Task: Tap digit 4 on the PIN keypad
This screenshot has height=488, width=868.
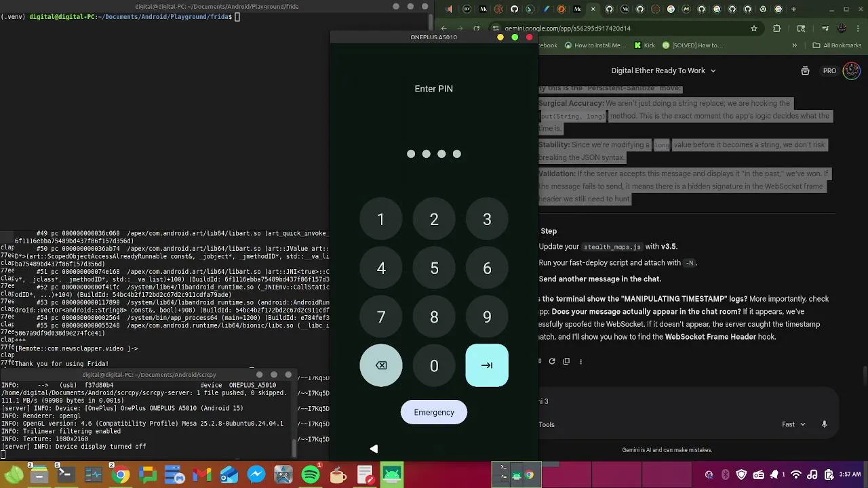Action: click(381, 268)
